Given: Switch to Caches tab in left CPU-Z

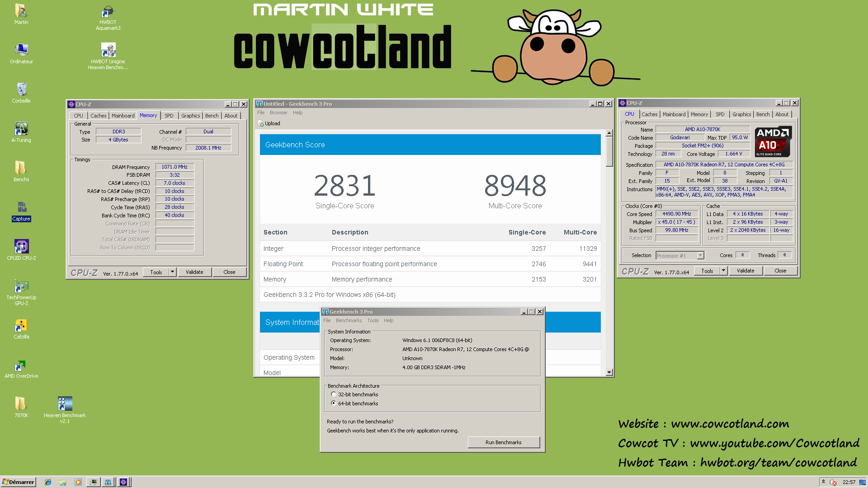Looking at the screenshot, I should pyautogui.click(x=98, y=116).
